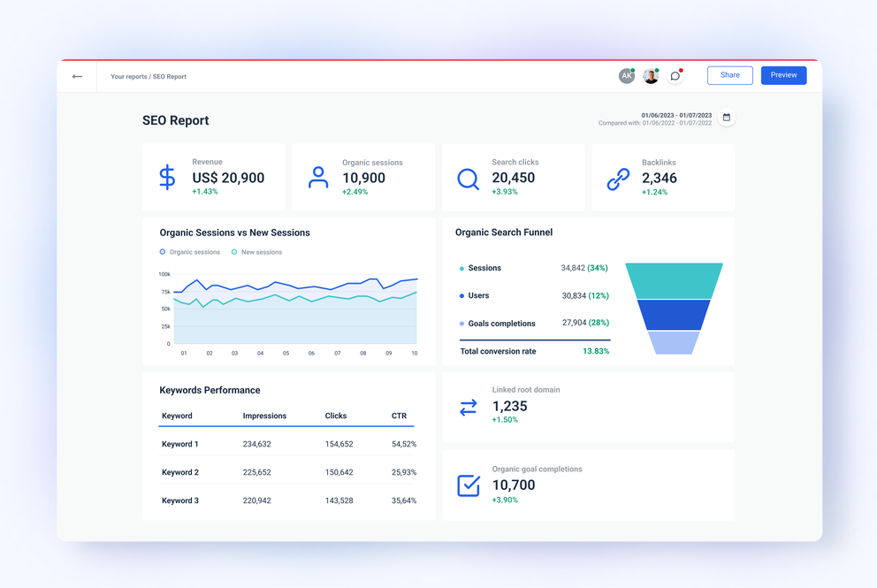Click the Organic Search Funnel title

pyautogui.click(x=503, y=233)
